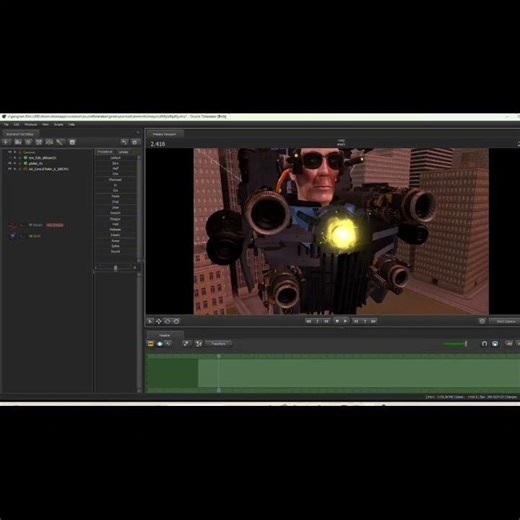Click the third icon in Animation Set Editor toolbar
The image size is (520, 520).
(28, 142)
